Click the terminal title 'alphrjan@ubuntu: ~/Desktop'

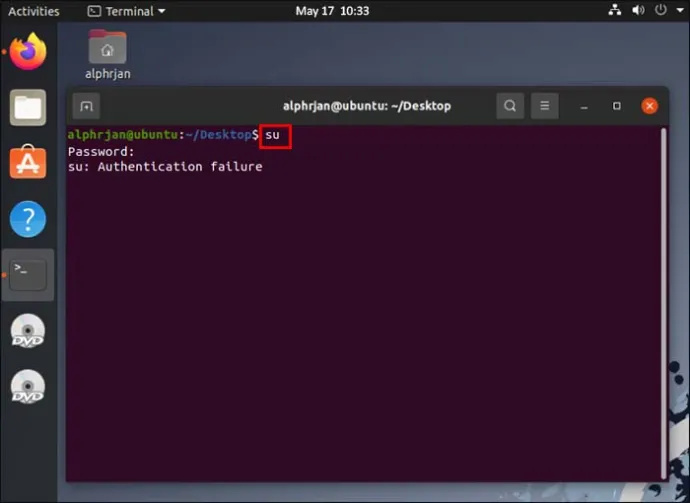(367, 106)
